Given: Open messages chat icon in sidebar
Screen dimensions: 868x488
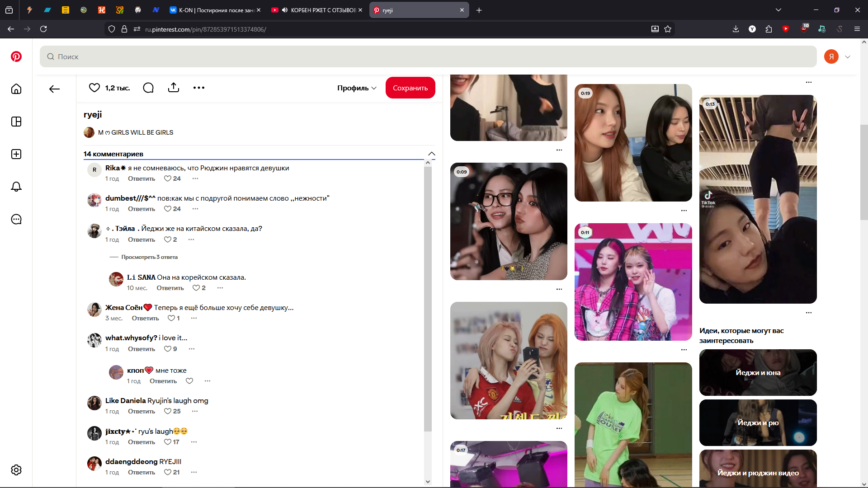Looking at the screenshot, I should [16, 219].
